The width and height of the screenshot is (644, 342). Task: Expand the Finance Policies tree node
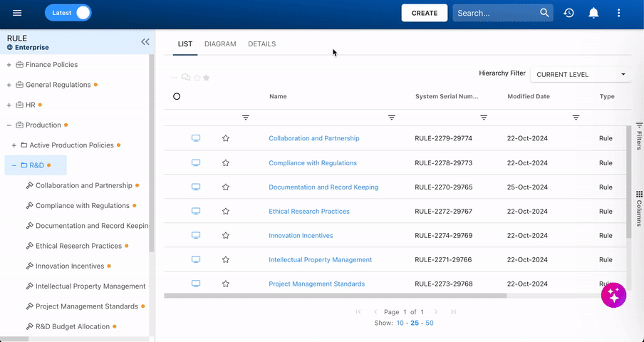click(9, 65)
